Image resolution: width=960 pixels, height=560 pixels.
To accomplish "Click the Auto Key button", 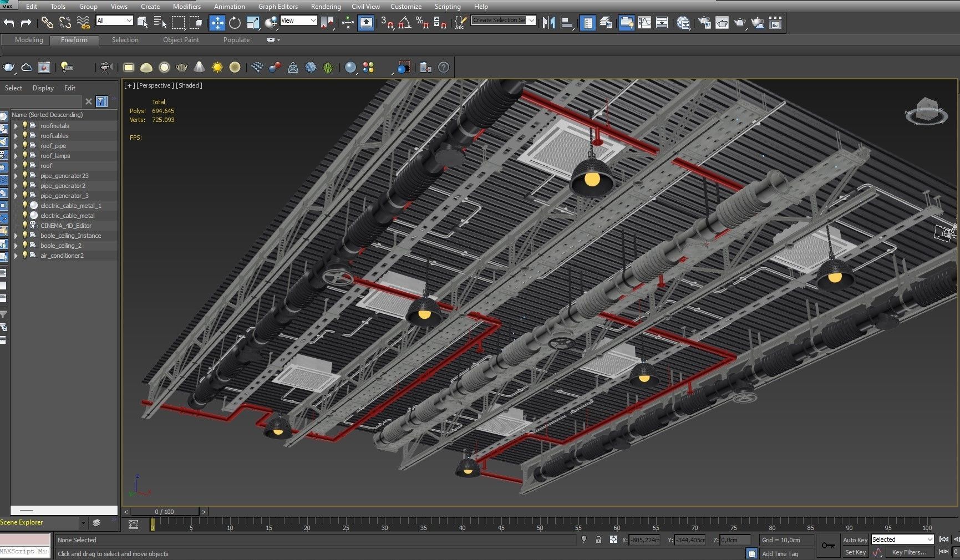I will tap(855, 540).
